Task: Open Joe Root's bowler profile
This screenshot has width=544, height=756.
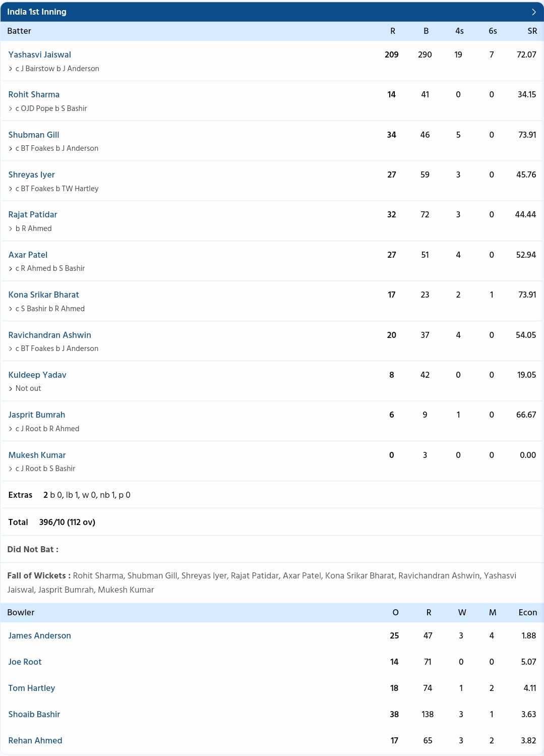Action: click(25, 662)
